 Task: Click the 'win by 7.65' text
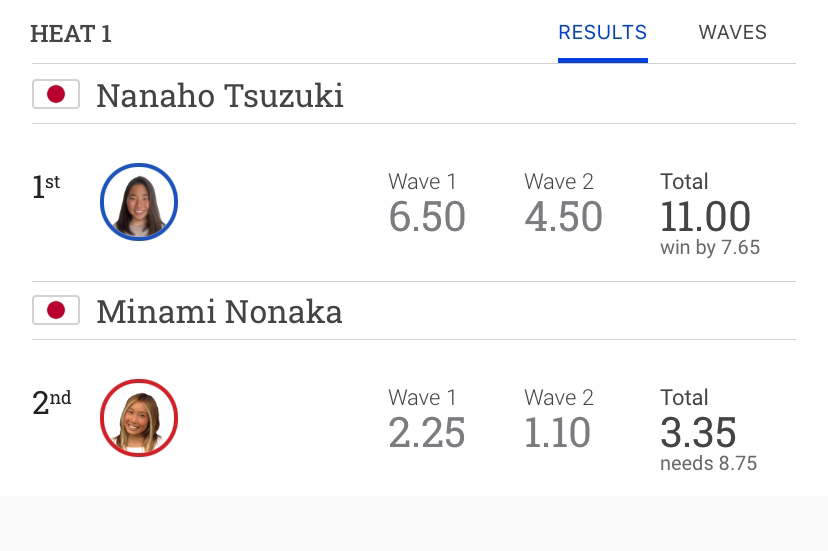pos(710,247)
